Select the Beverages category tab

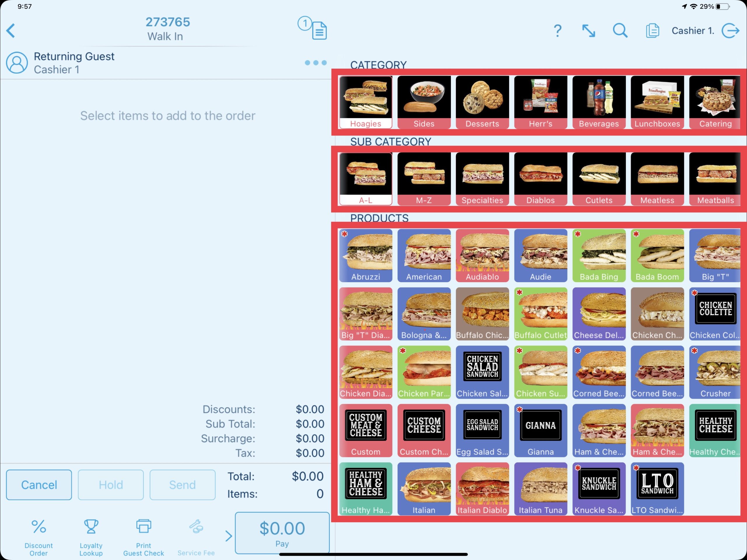tap(599, 104)
